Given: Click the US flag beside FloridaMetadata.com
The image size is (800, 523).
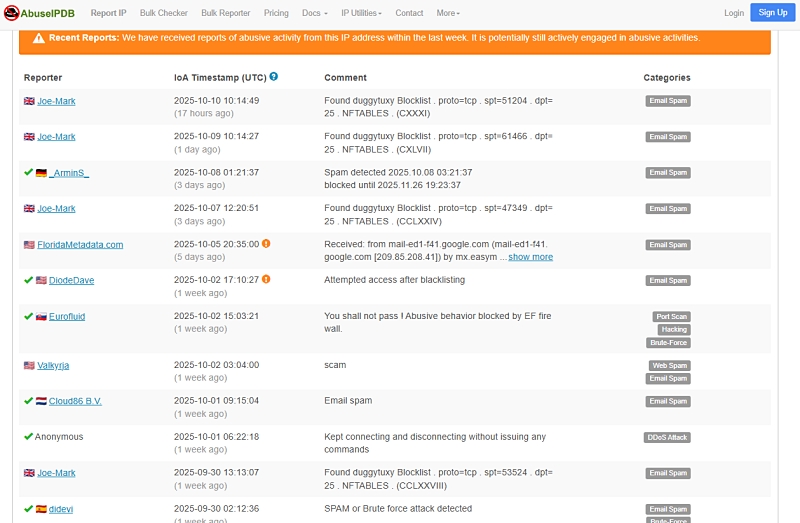Looking at the screenshot, I should coord(29,245).
